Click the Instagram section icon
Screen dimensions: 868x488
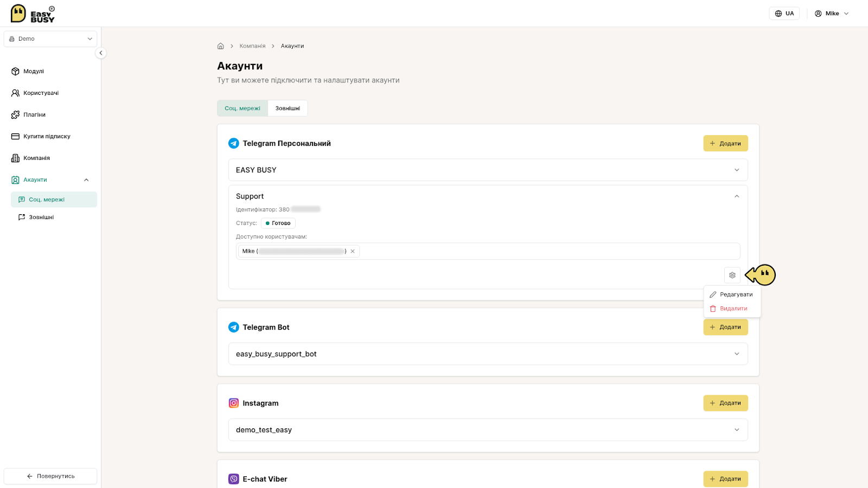[234, 403]
